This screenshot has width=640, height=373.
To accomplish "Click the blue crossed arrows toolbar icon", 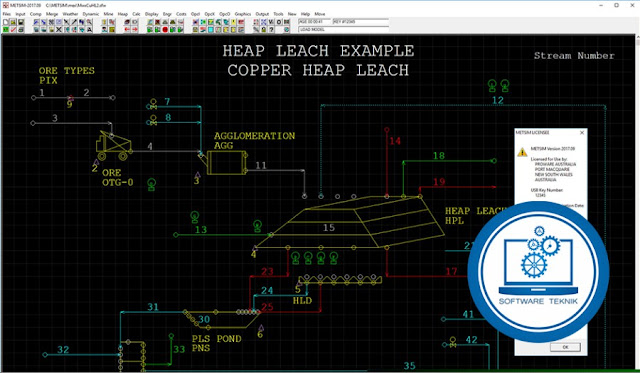I will (263, 22).
